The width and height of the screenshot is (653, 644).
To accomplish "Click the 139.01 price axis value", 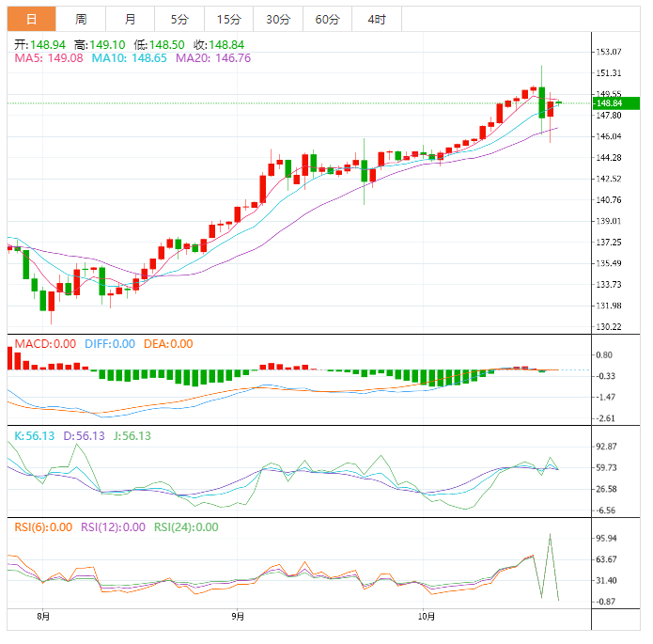I will tap(609, 221).
